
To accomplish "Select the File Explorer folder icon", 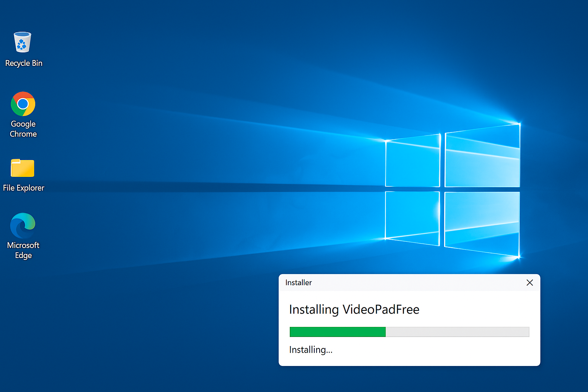I will click(x=23, y=168).
